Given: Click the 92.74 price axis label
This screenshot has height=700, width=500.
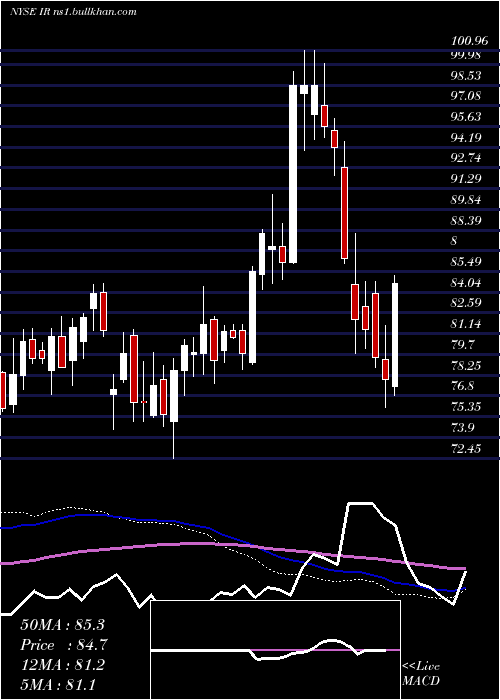Looking at the screenshot, I should (x=466, y=158).
